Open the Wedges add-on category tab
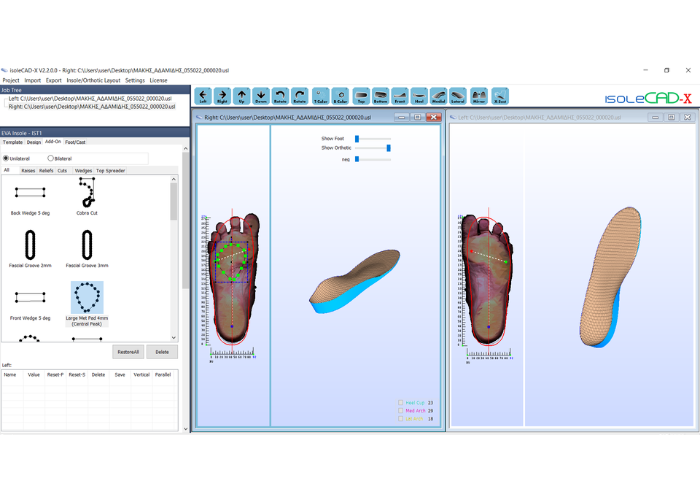The height and width of the screenshot is (500, 700). tap(83, 171)
